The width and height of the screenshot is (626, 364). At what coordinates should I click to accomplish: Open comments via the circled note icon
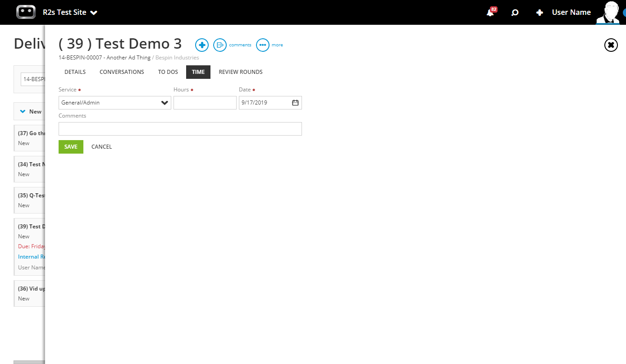(x=220, y=45)
